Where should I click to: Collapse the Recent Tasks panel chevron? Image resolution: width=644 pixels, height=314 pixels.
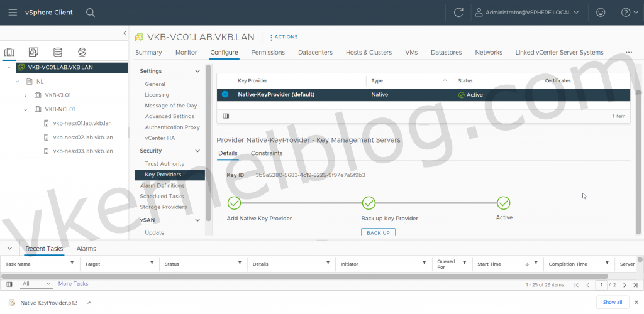coord(10,249)
